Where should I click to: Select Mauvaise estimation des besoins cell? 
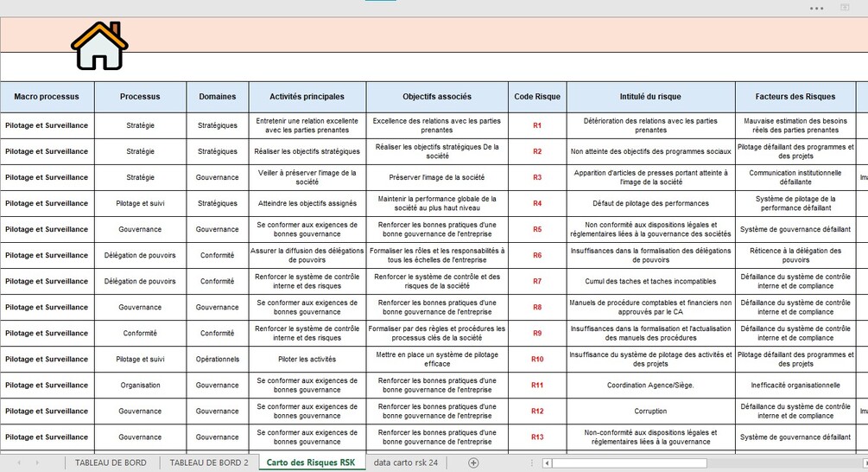pos(795,125)
